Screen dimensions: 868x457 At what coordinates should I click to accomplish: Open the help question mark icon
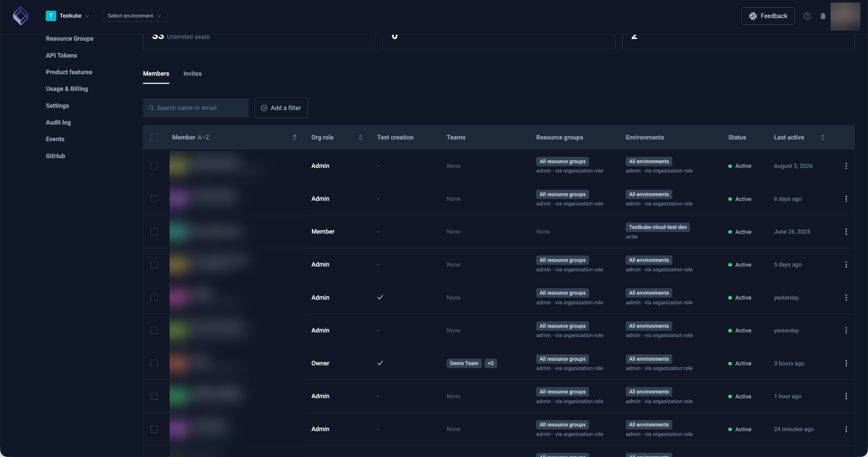coord(807,16)
